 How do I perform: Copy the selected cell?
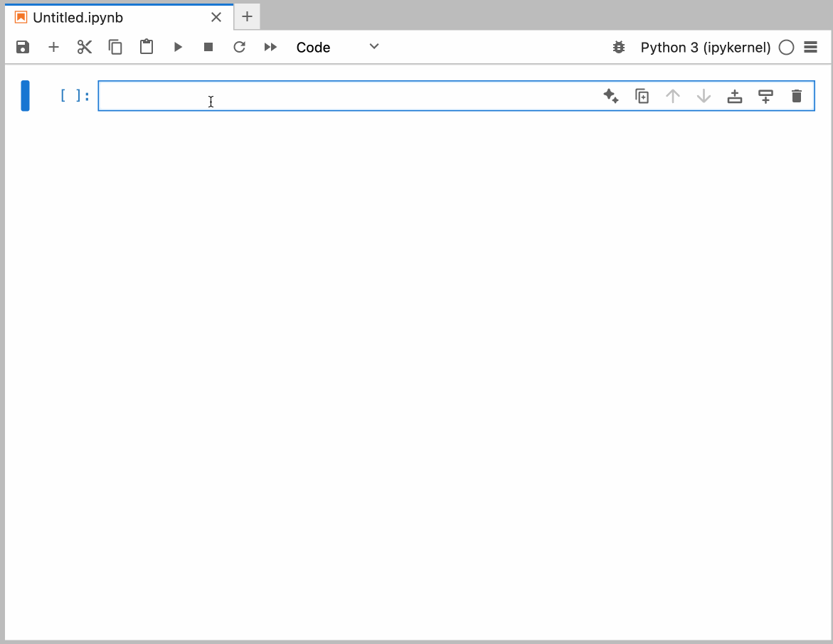(x=115, y=47)
